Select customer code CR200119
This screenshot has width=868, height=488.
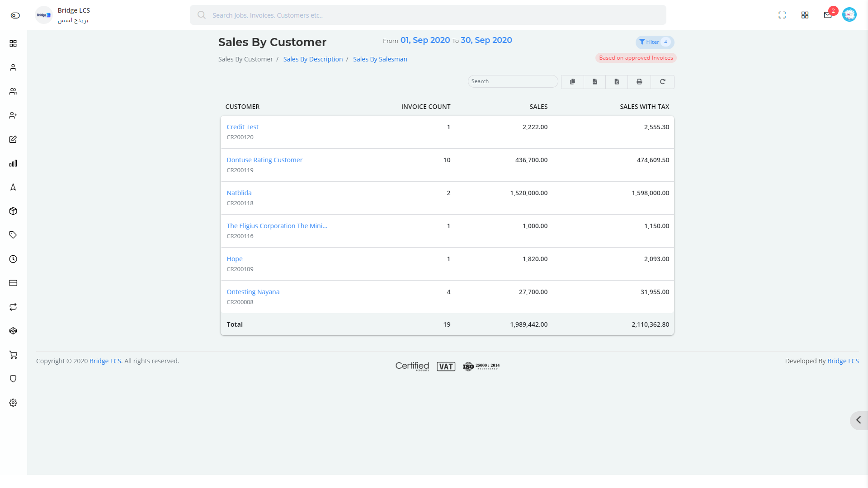pos(240,170)
